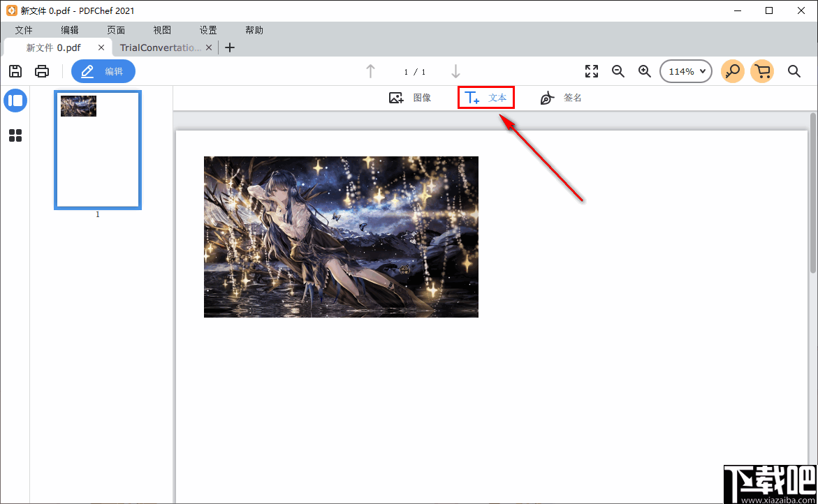Select the 图像 image insertion tool
The image size is (818, 504).
[412, 97]
